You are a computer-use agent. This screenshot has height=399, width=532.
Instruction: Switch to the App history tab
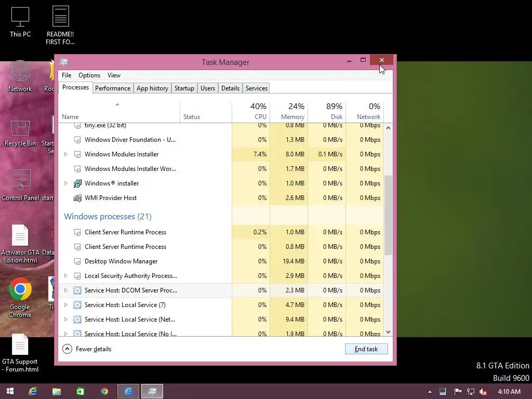tap(152, 88)
